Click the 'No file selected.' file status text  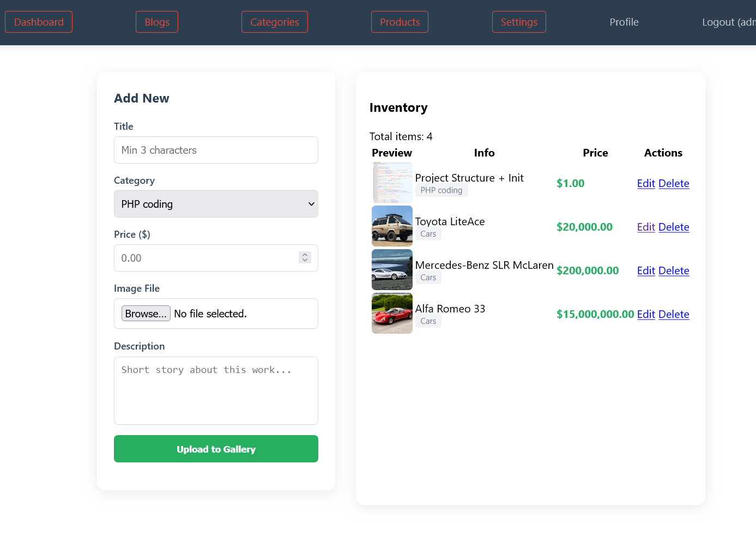210,314
